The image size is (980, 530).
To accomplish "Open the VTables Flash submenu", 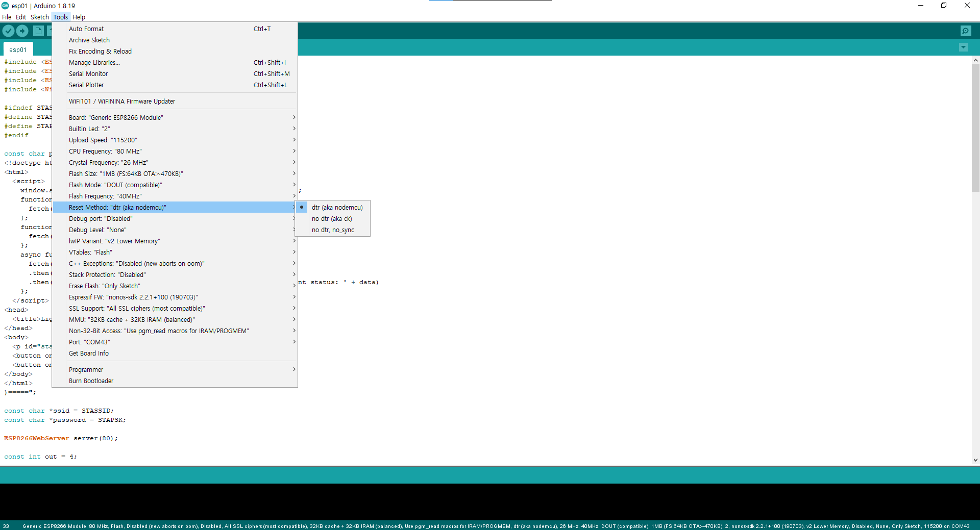I will (175, 253).
